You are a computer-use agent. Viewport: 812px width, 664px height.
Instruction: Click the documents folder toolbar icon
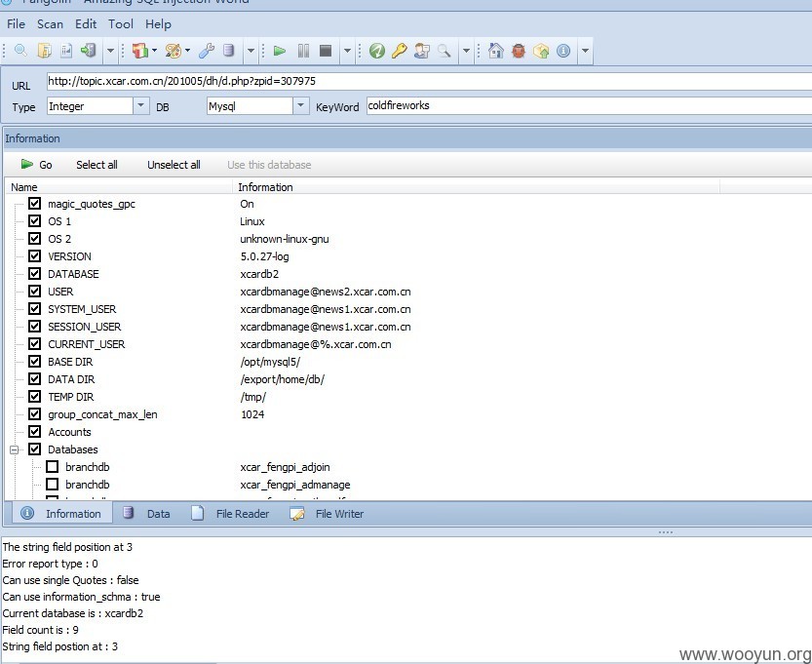tap(44, 51)
